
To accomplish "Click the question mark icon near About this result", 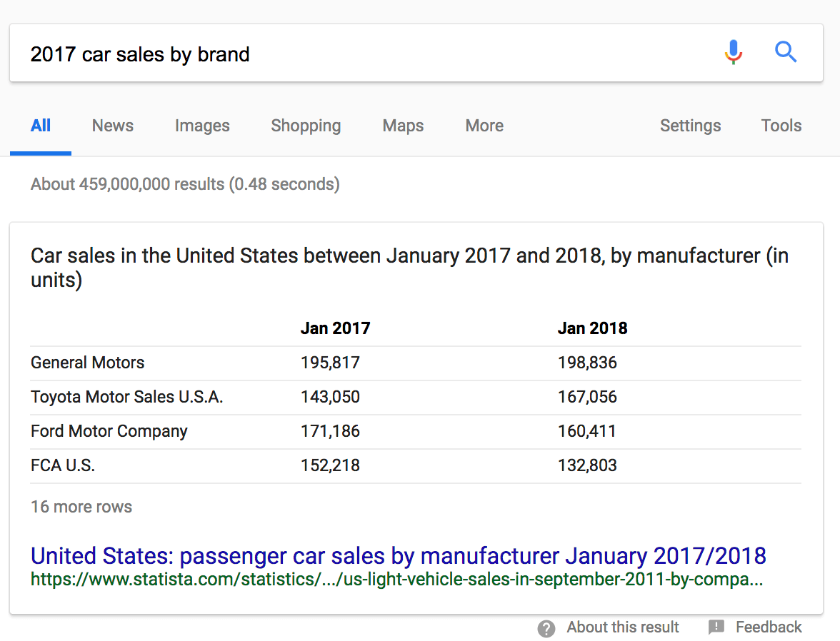I will point(546,628).
